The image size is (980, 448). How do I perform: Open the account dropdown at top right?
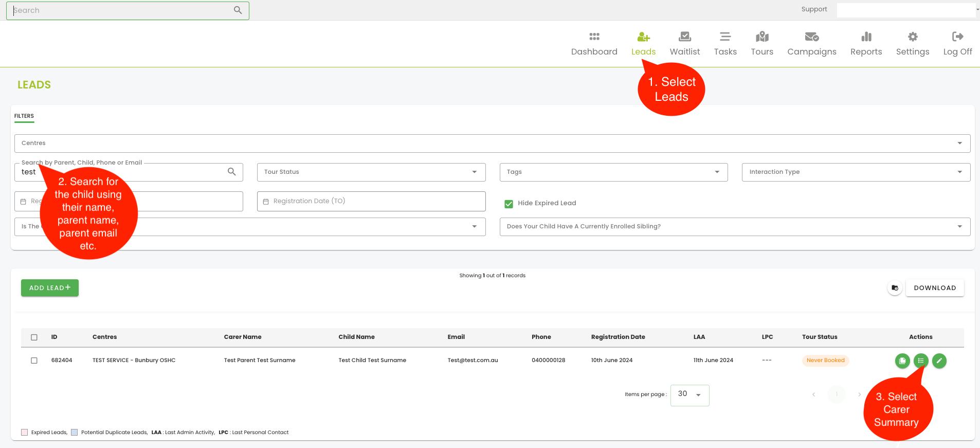pyautogui.click(x=908, y=10)
